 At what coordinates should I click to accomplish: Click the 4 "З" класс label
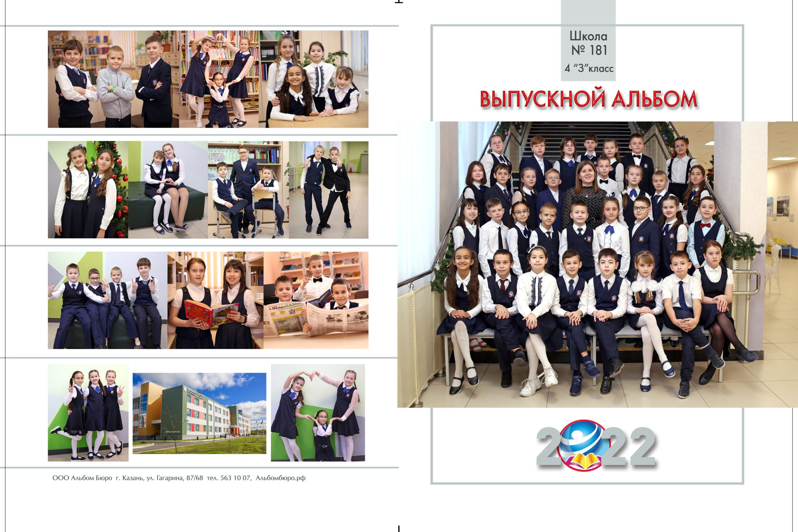(589, 69)
